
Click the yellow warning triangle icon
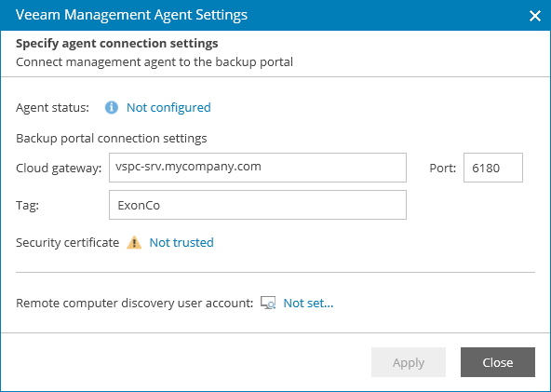tap(134, 243)
